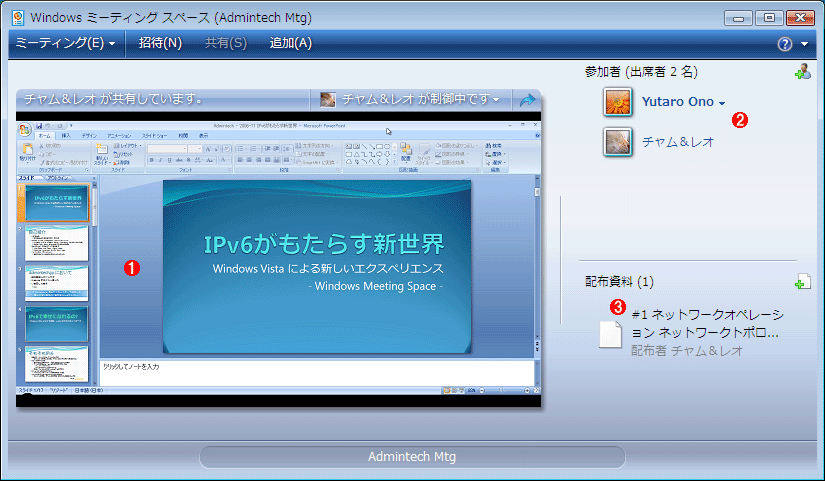This screenshot has width=825, height=481.
Task: Click slide title IPv6がもたらす新世界
Action: [x=324, y=244]
